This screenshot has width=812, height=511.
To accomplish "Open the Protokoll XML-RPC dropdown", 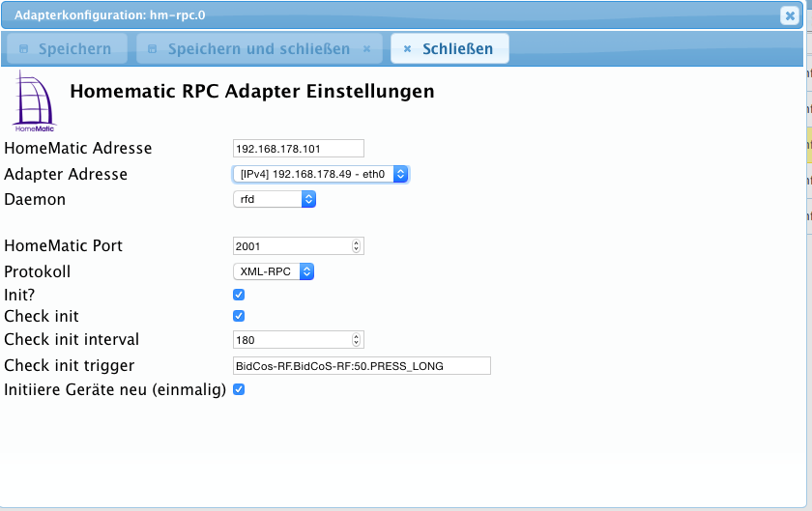I will tap(274, 271).
